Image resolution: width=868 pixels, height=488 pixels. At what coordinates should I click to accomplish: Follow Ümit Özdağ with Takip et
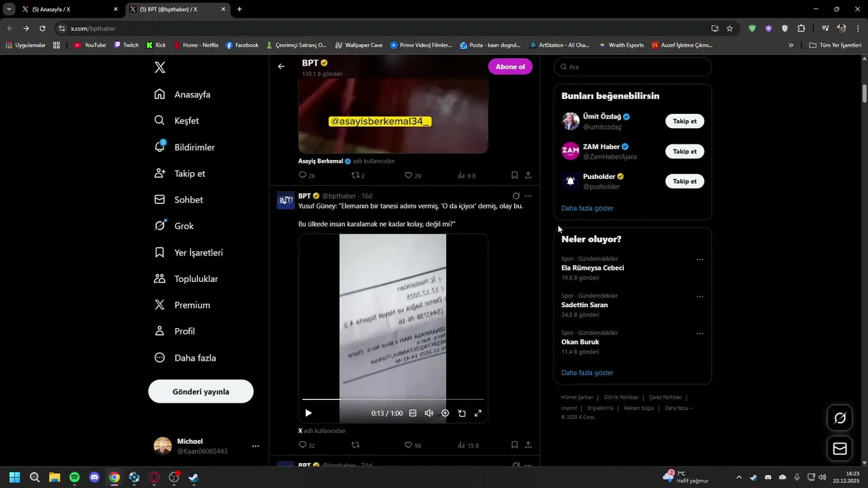[685, 121]
